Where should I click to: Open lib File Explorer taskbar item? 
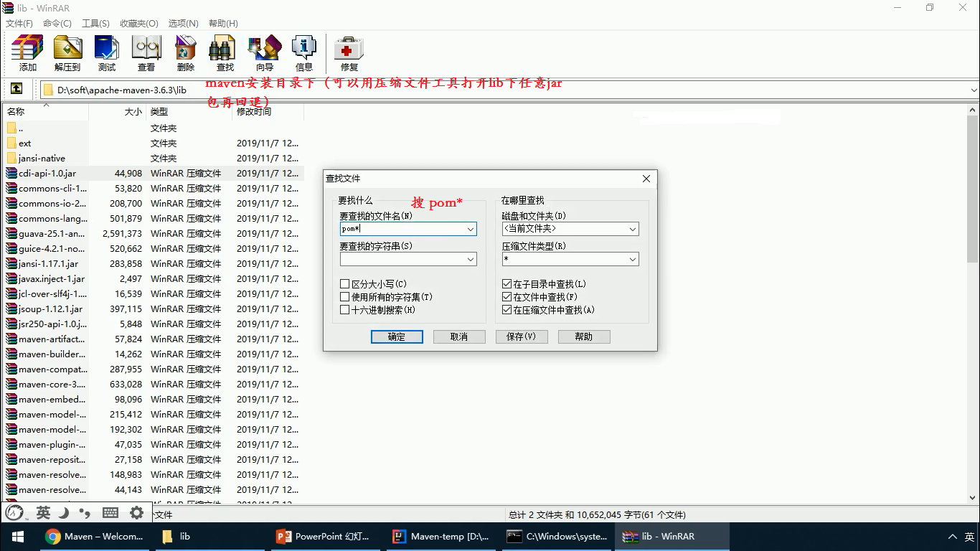209,536
